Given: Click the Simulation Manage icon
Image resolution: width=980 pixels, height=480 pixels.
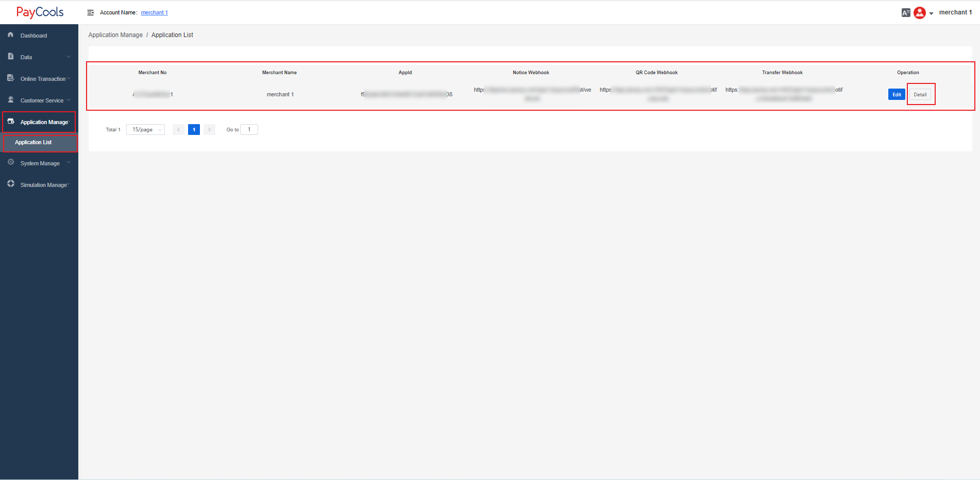Looking at the screenshot, I should tap(11, 184).
